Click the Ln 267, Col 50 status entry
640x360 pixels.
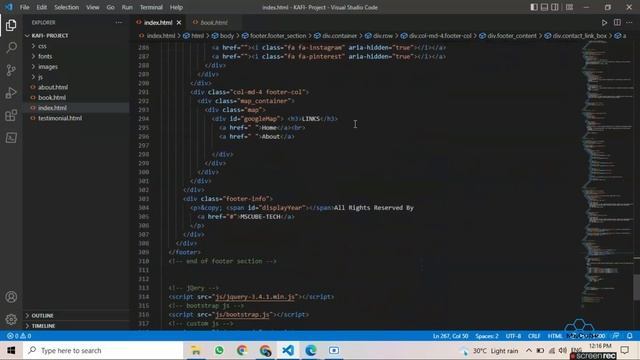450,336
